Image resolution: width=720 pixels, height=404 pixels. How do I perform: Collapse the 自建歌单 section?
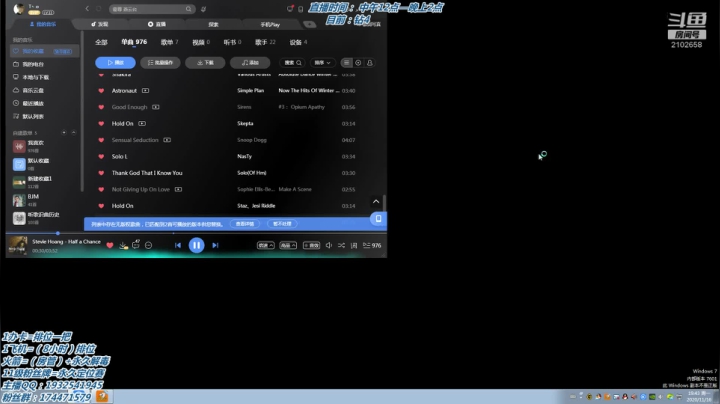pyautogui.click(x=73, y=133)
